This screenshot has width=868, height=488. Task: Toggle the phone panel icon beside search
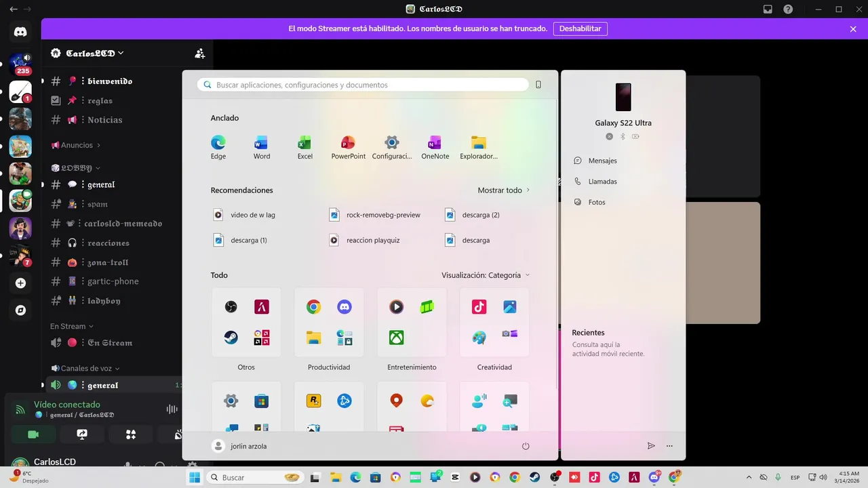(x=538, y=85)
